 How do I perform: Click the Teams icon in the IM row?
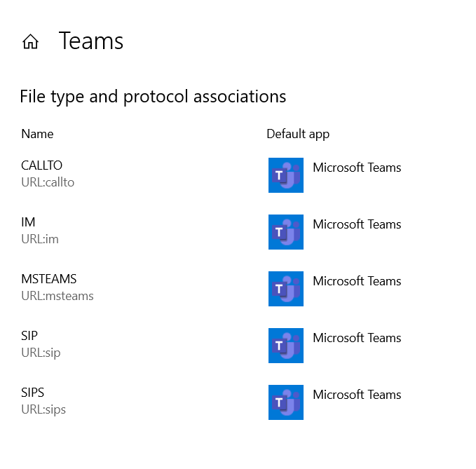click(x=285, y=232)
